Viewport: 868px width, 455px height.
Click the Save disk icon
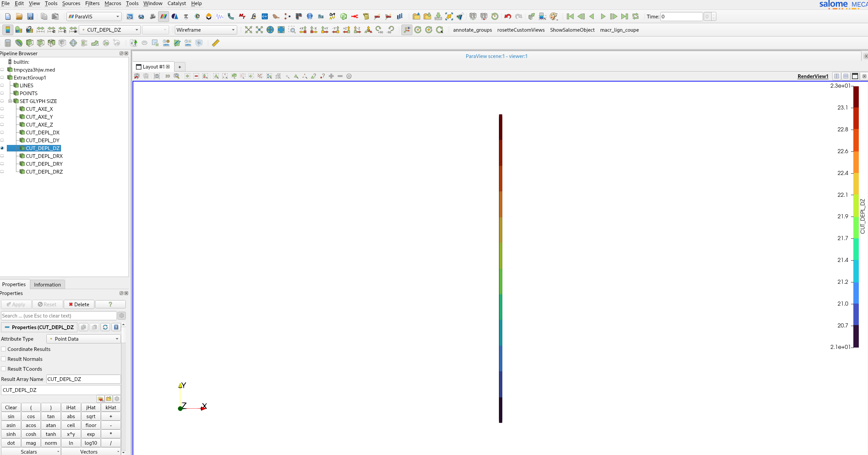point(30,16)
